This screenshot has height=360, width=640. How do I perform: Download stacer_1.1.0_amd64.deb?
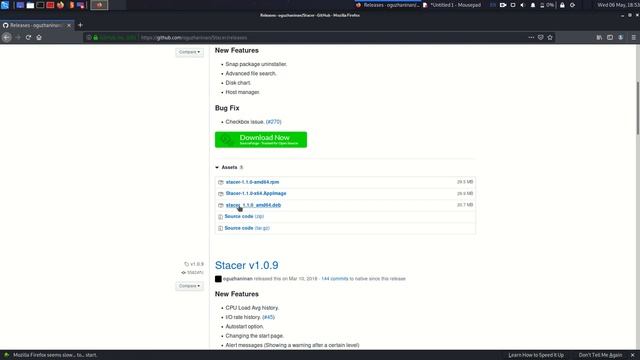tap(253, 205)
